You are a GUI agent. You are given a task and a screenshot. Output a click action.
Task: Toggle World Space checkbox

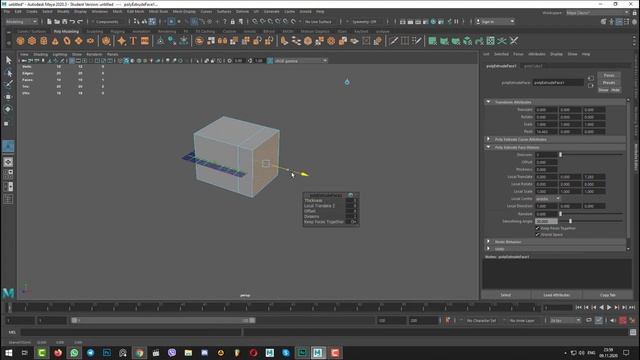tap(538, 235)
